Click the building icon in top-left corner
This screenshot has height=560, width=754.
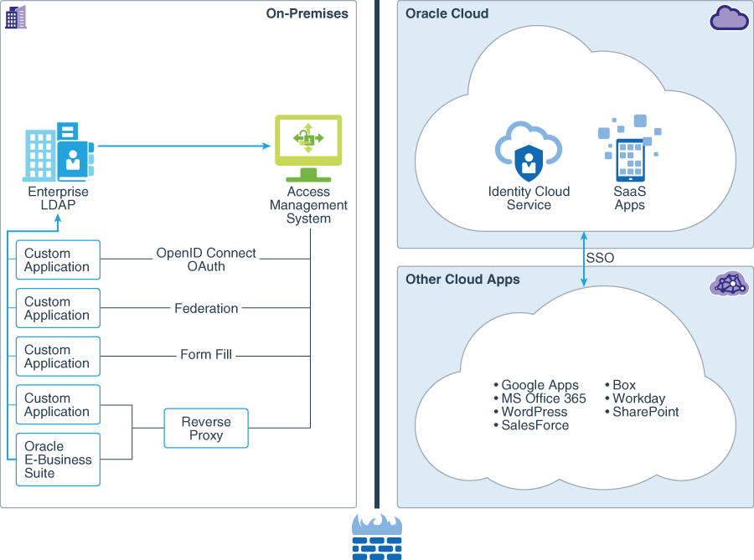point(18,15)
